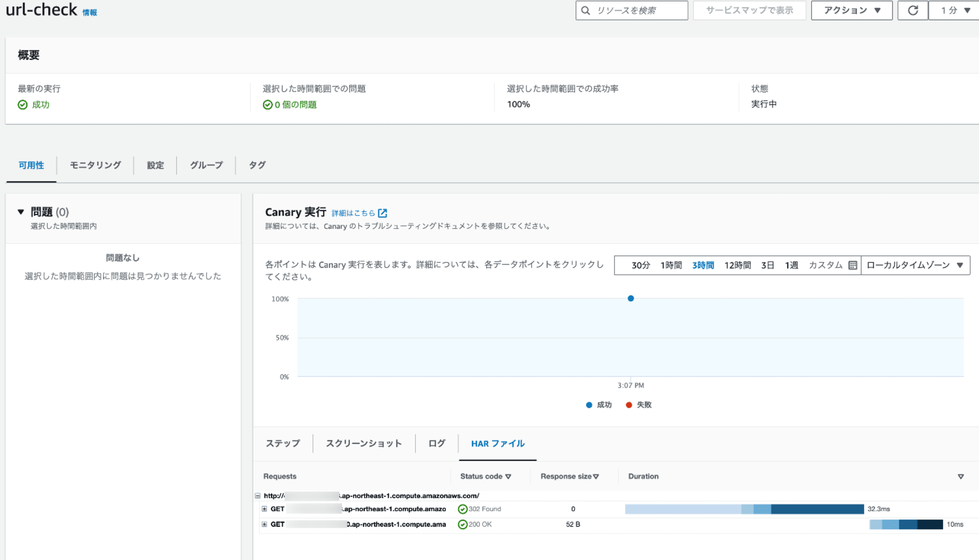This screenshot has width=979, height=560.
Task: Open the 詳細はこちら external link icon
Action: [383, 213]
